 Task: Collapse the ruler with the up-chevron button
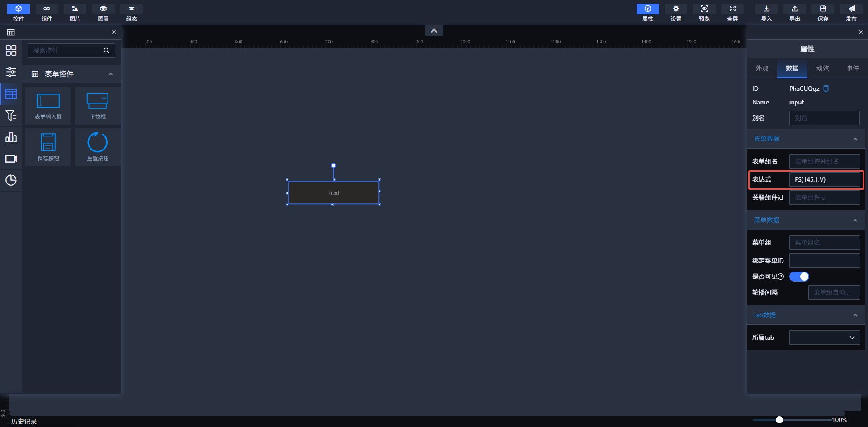coord(434,31)
